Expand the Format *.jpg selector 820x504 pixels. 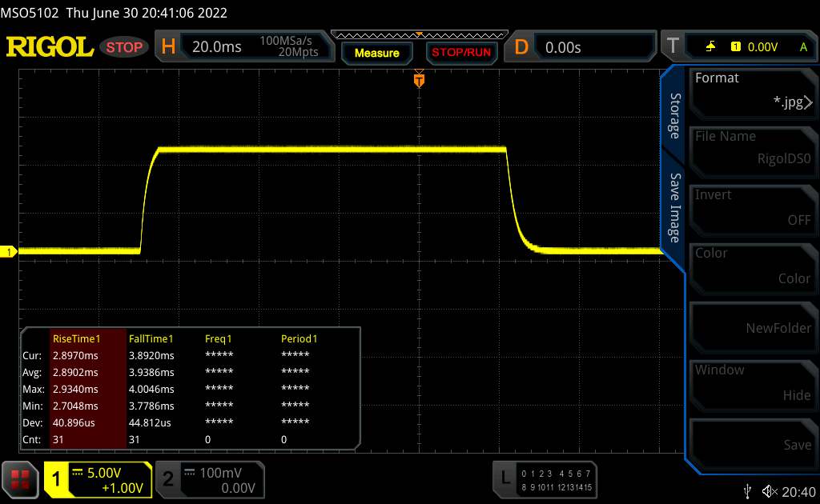(752, 90)
